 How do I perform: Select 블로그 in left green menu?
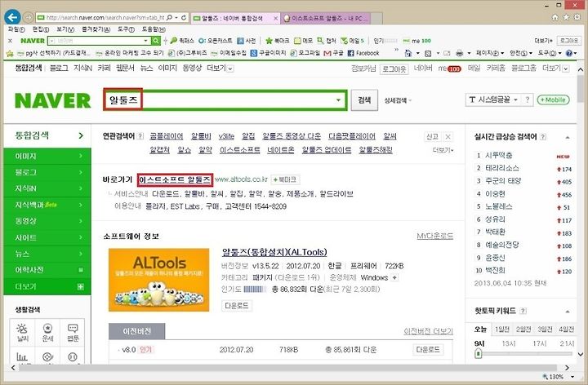47,172
